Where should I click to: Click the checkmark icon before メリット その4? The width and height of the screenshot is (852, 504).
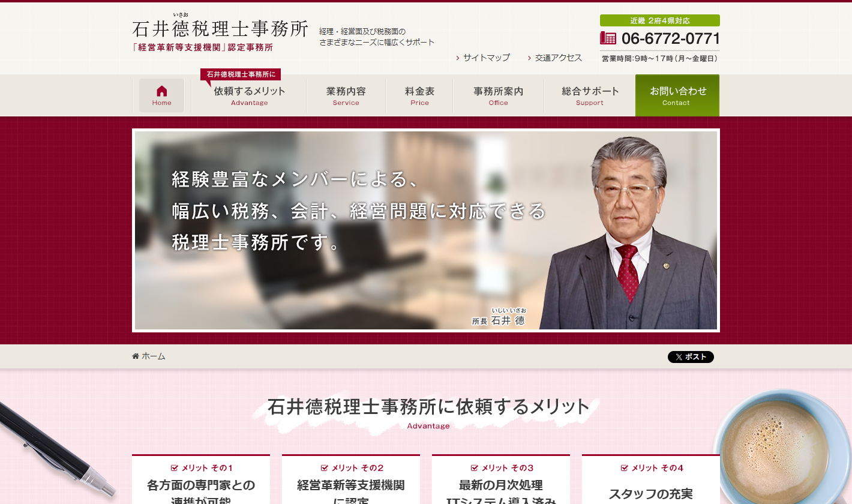(x=623, y=468)
